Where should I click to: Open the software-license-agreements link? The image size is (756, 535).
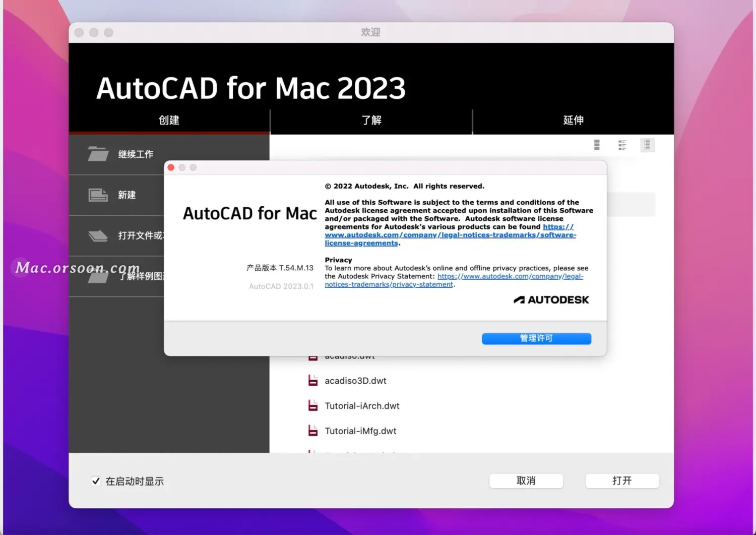point(450,235)
